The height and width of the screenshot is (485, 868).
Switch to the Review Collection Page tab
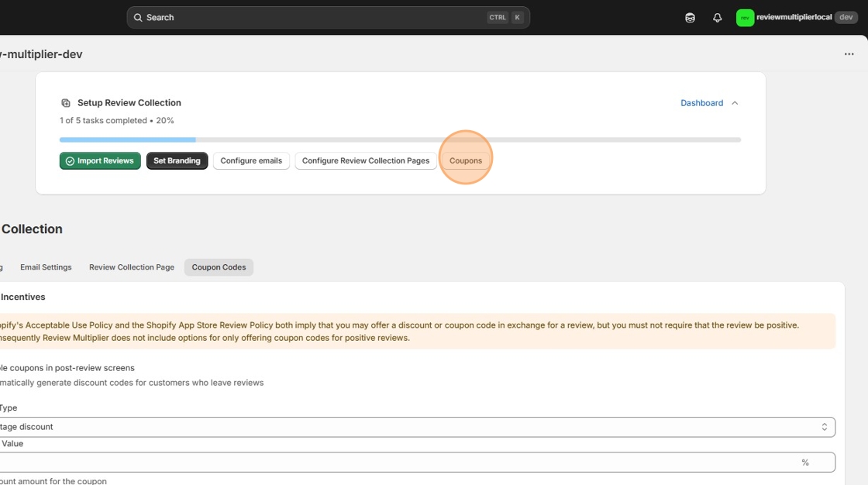click(131, 267)
